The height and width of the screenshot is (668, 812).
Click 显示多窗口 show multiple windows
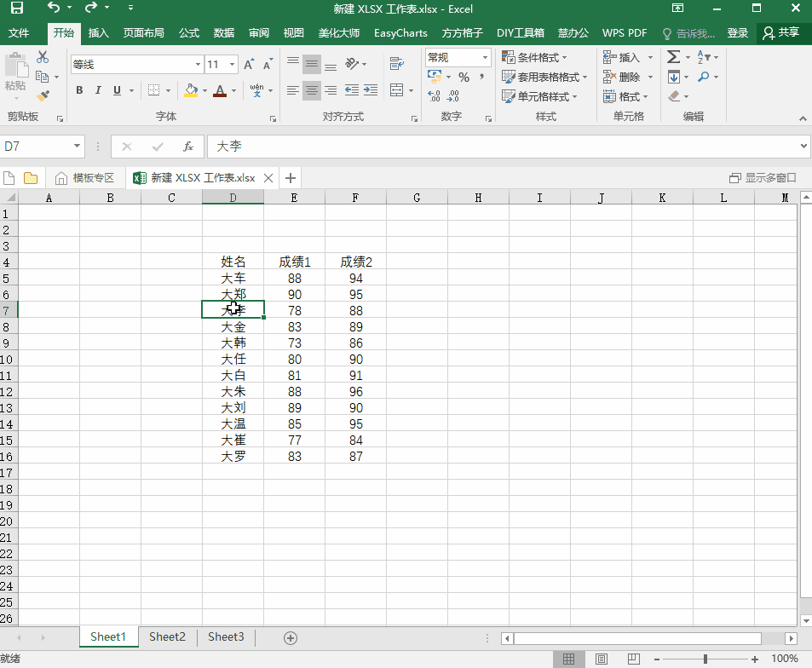[x=763, y=178]
